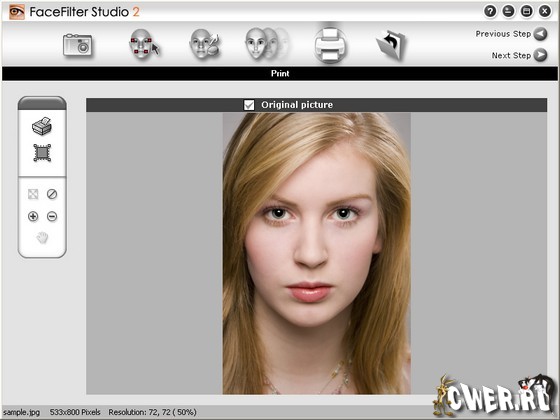560x420 pixels.
Task: Click the print picture icon in side panel
Action: [42, 126]
